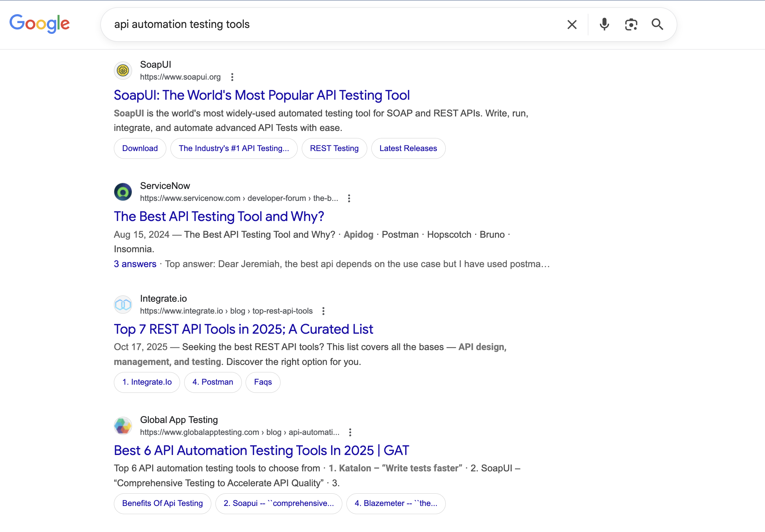Screen dimensions: 765x532
Task: Click the Google logo
Action: 39,24
